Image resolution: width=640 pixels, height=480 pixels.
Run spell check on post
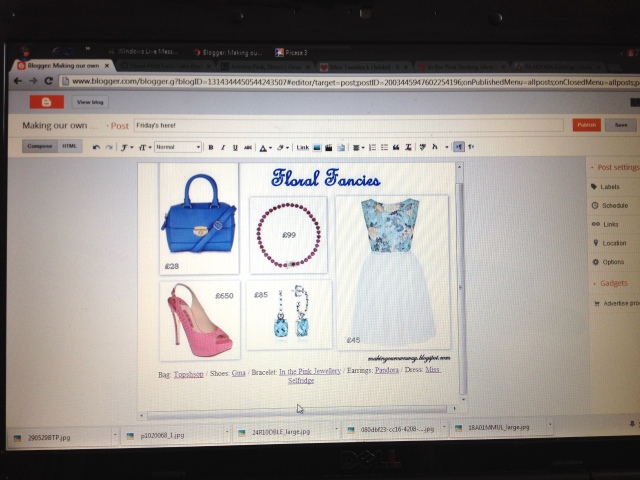pos(422,147)
